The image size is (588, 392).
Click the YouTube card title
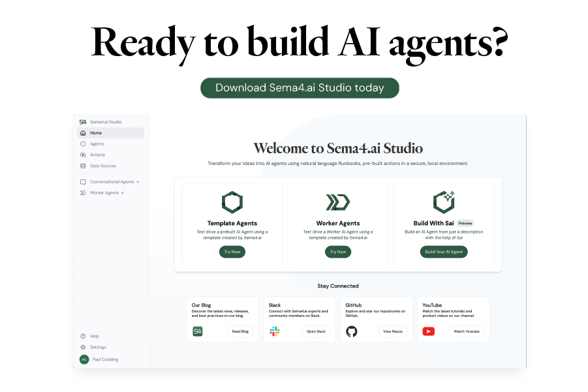click(x=432, y=305)
